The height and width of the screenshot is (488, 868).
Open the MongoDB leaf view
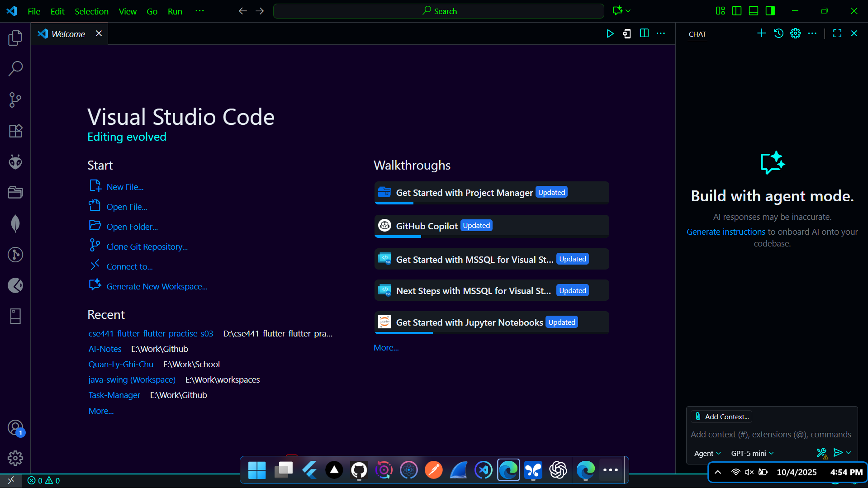coord(15,223)
